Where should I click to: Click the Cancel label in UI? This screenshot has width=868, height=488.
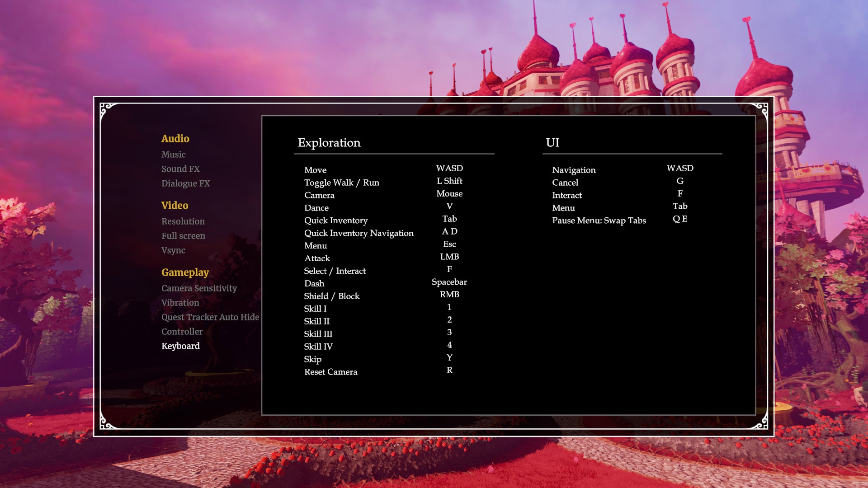pyautogui.click(x=565, y=183)
